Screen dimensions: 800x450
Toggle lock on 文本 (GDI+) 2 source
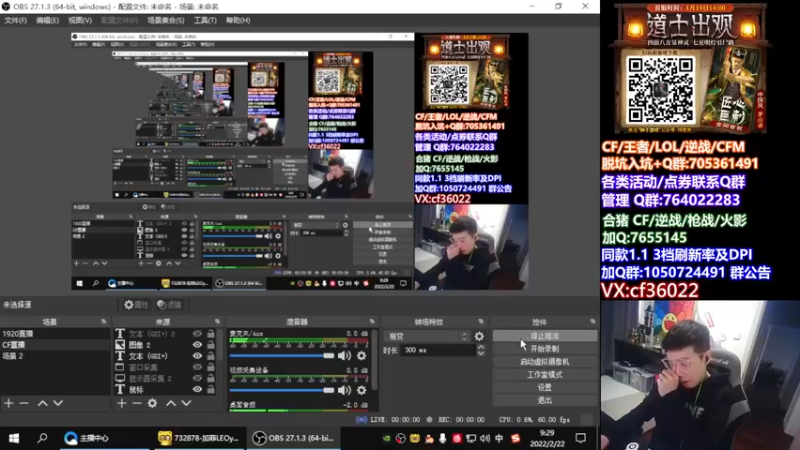tap(211, 334)
